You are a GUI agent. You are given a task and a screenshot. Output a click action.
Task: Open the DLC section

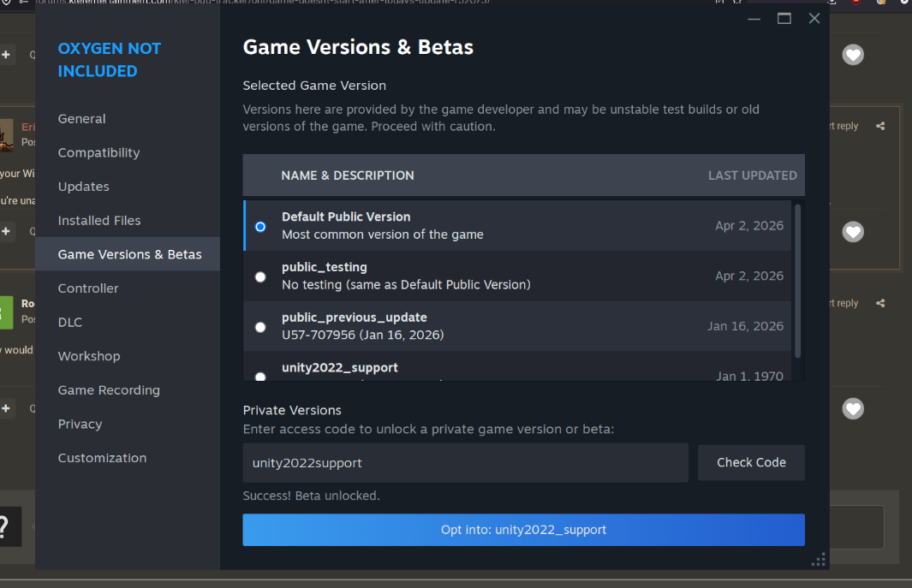(70, 323)
